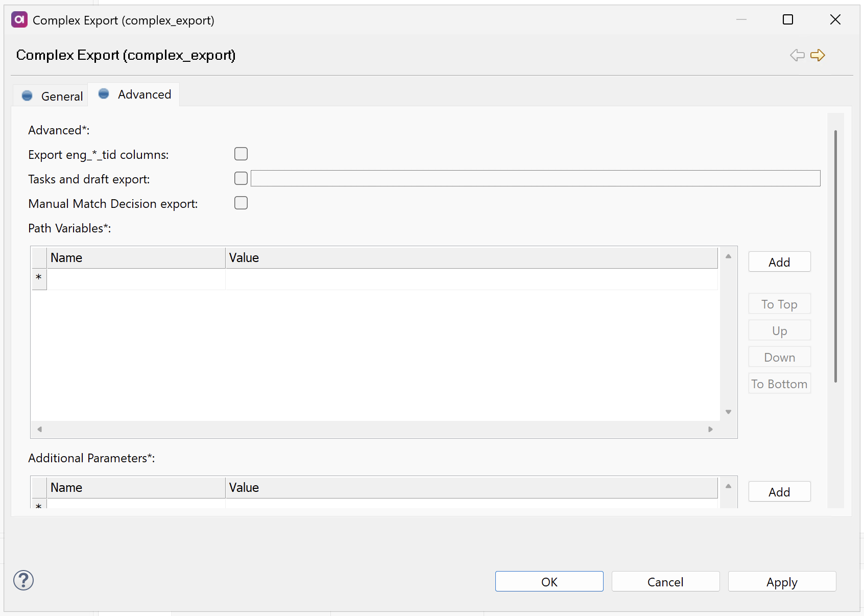The image size is (864, 616).
Task: Click the back navigation arrow
Action: (797, 55)
